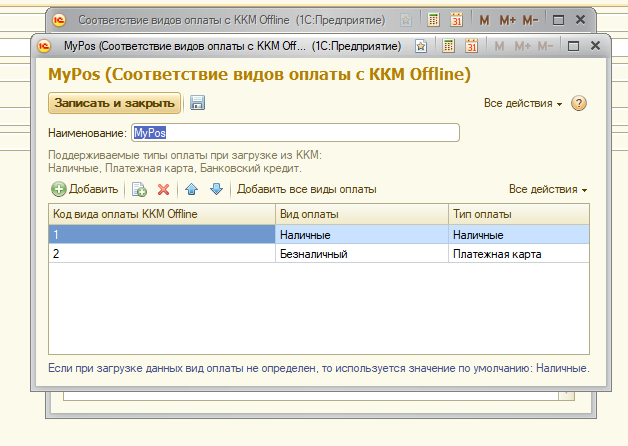
Task: Click M button in the background window title
Action: [x=484, y=20]
